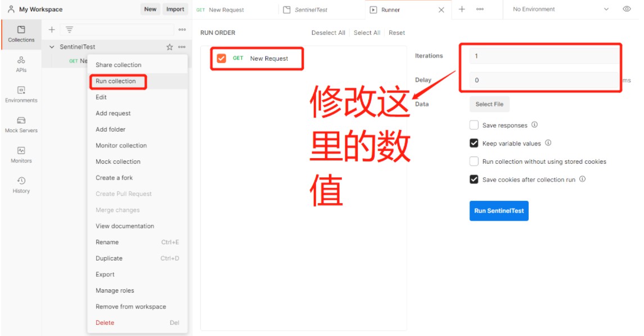The width and height of the screenshot is (644, 336).
Task: Open the Environments sidebar panel
Action: (x=21, y=95)
